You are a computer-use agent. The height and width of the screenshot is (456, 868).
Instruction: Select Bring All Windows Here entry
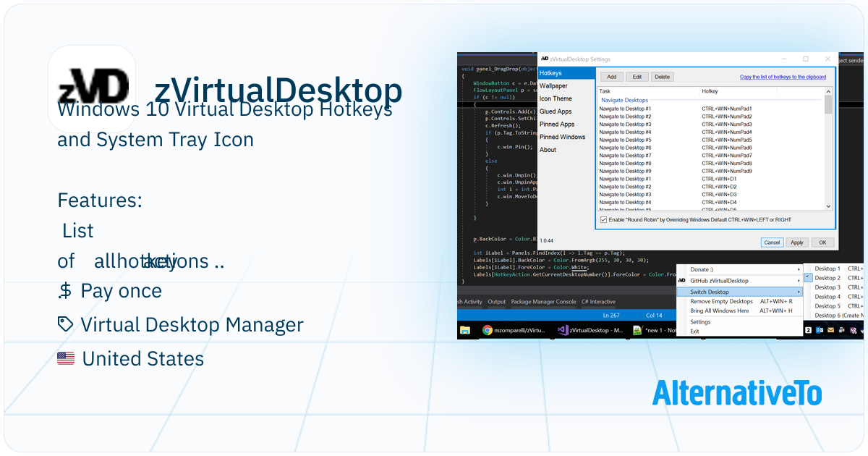[x=739, y=311]
